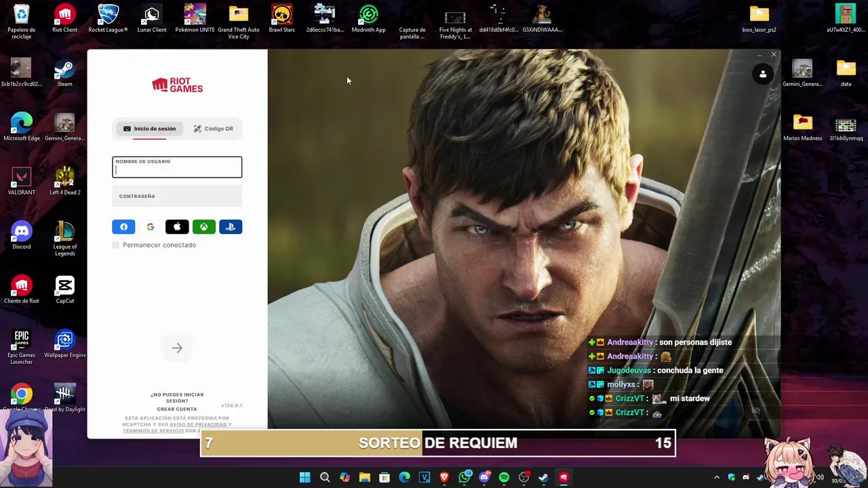Switch to Código QR tab
868x488 pixels.
213,129
